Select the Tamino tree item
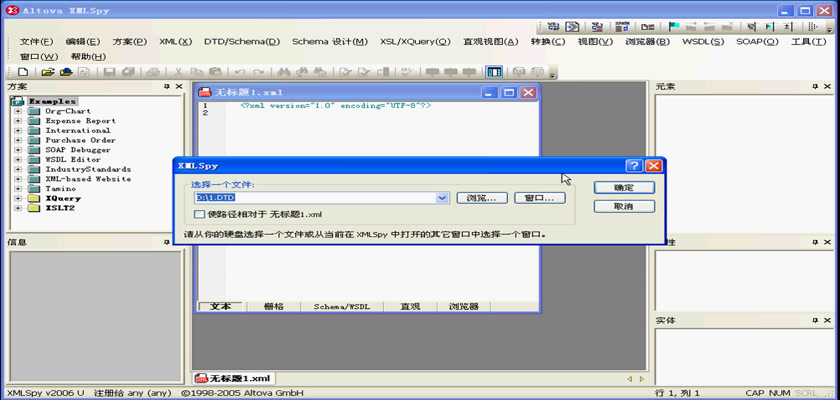 tap(61, 188)
